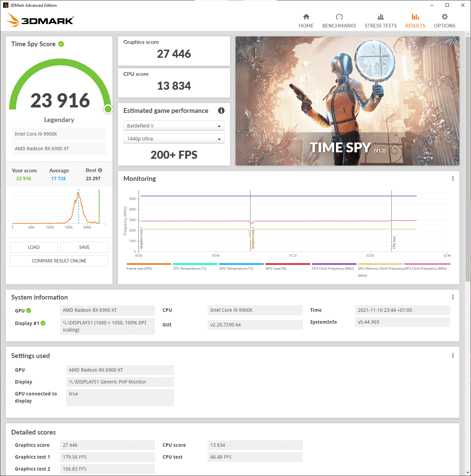
Task: Open the Monitoring panel three-dot menu
Action: pos(453,178)
